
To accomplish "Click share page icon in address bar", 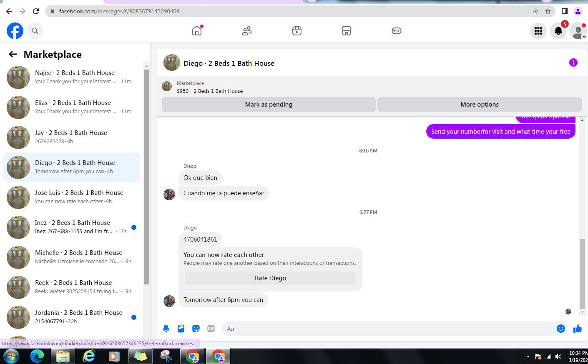I will tap(535, 11).
